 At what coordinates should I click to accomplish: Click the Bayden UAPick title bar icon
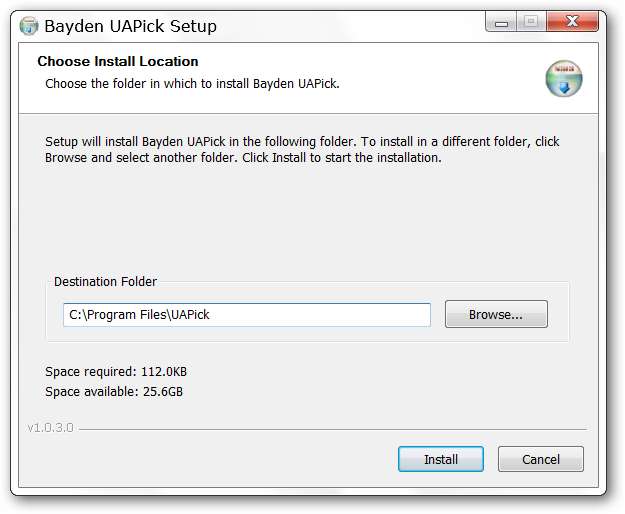(x=29, y=25)
